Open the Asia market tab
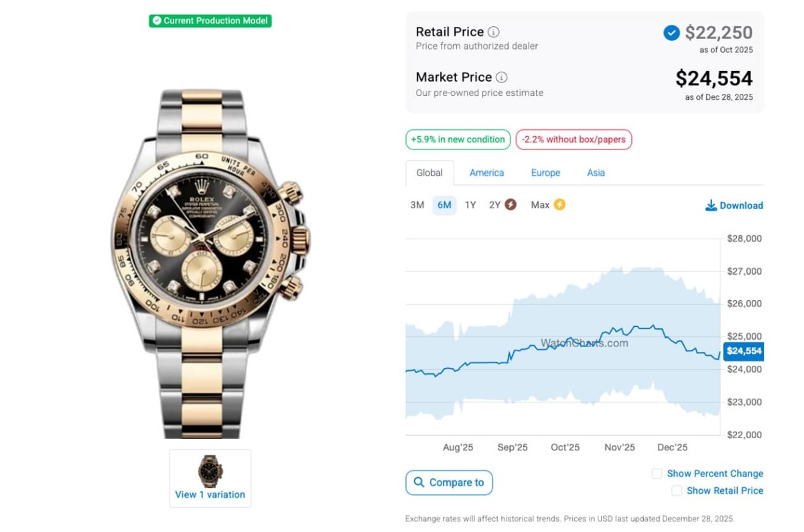 pyautogui.click(x=596, y=173)
